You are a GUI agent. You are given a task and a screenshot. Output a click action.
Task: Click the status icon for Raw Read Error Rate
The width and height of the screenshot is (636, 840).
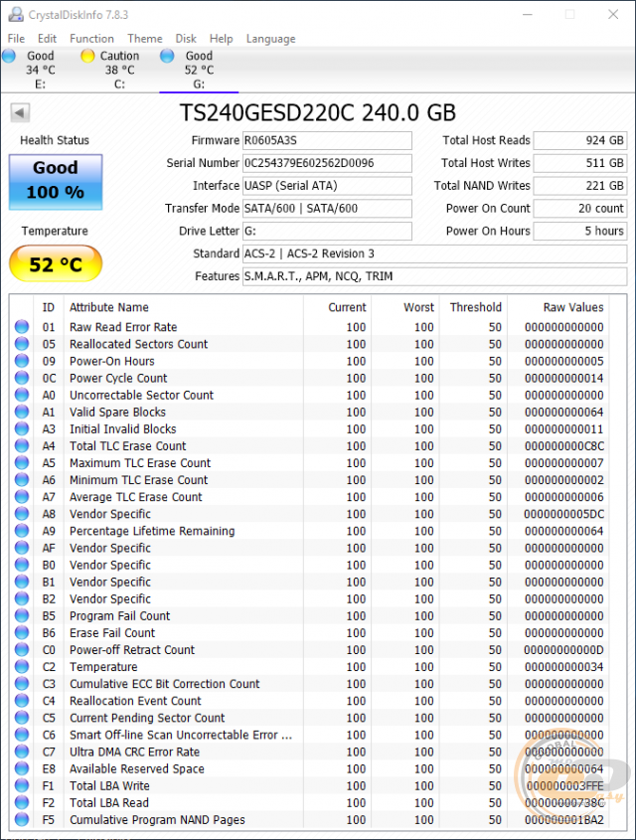[x=22, y=326]
